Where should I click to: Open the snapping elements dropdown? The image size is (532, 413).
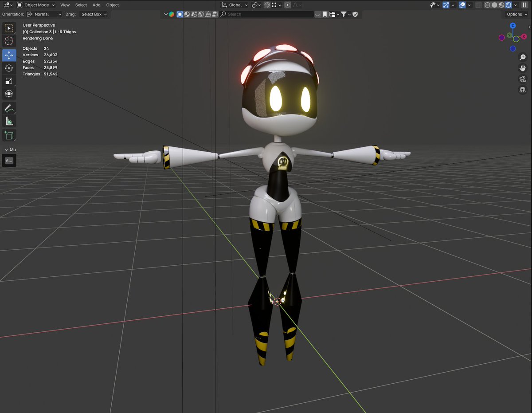[x=277, y=5]
